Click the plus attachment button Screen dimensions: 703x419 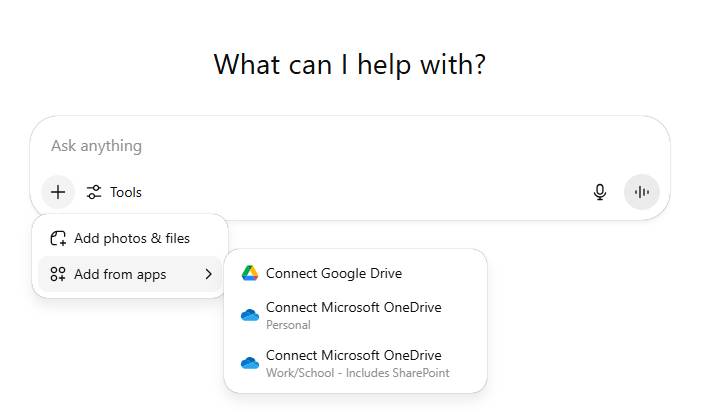tap(58, 192)
